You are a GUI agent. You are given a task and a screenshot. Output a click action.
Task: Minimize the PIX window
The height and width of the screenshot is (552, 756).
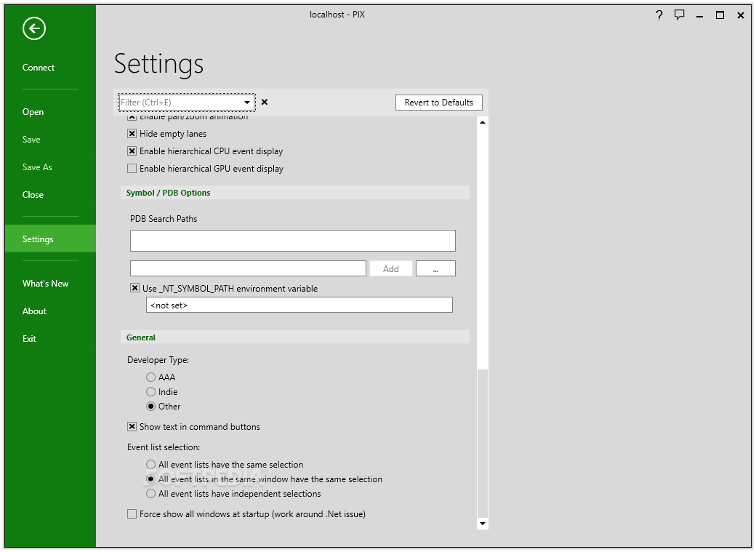pos(699,15)
